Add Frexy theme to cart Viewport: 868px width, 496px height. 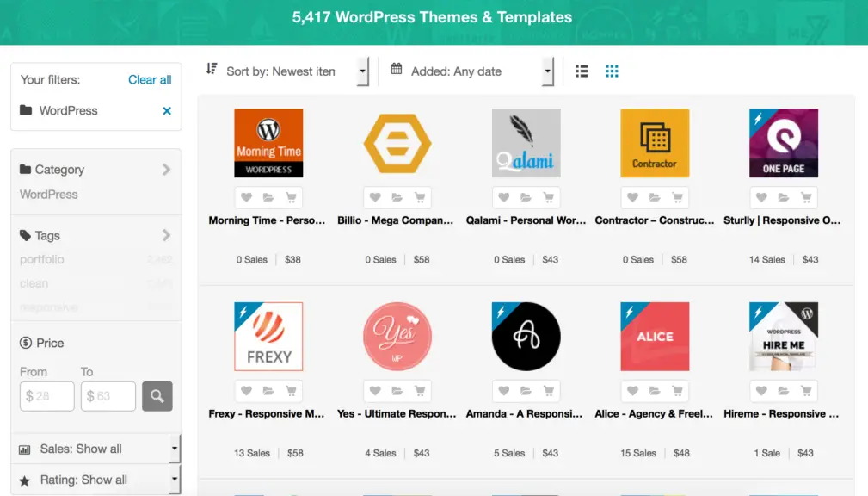point(291,391)
